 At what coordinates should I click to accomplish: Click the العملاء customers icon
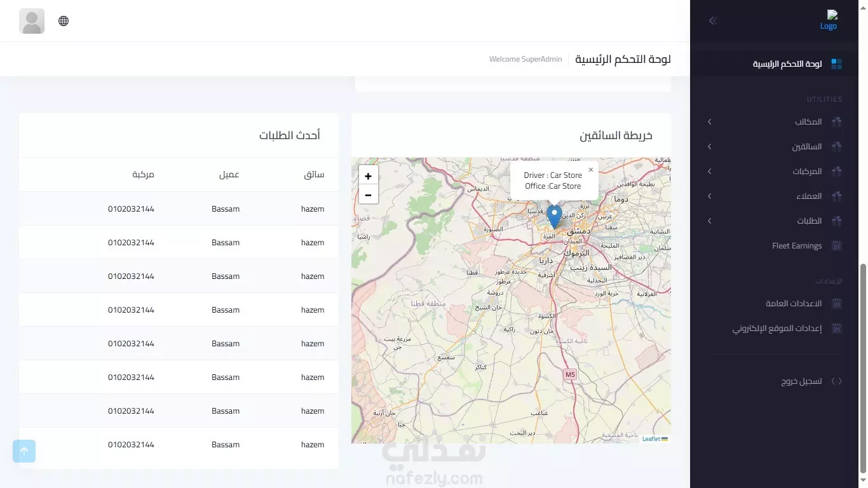click(x=837, y=196)
